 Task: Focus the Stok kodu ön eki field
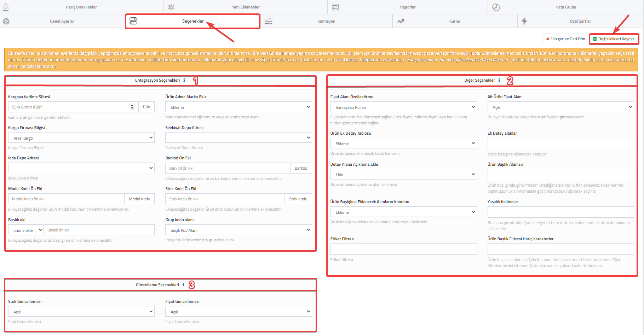point(225,199)
